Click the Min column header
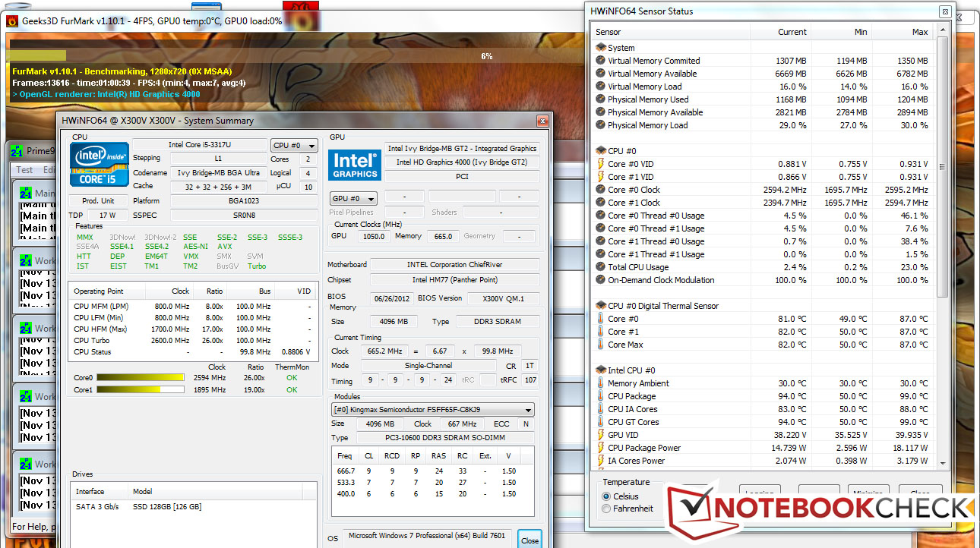Image resolution: width=980 pixels, height=548 pixels. [x=842, y=32]
